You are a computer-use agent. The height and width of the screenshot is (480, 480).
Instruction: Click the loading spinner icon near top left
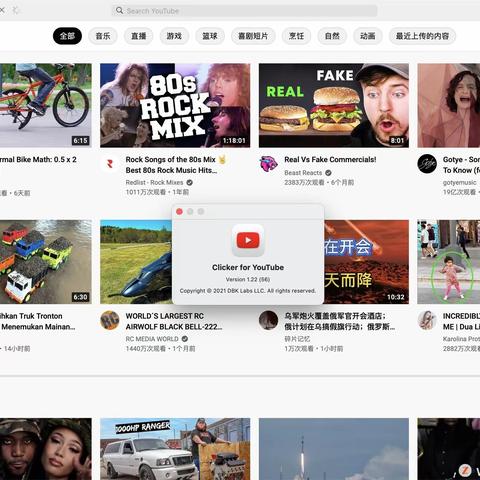tap(15, 10)
